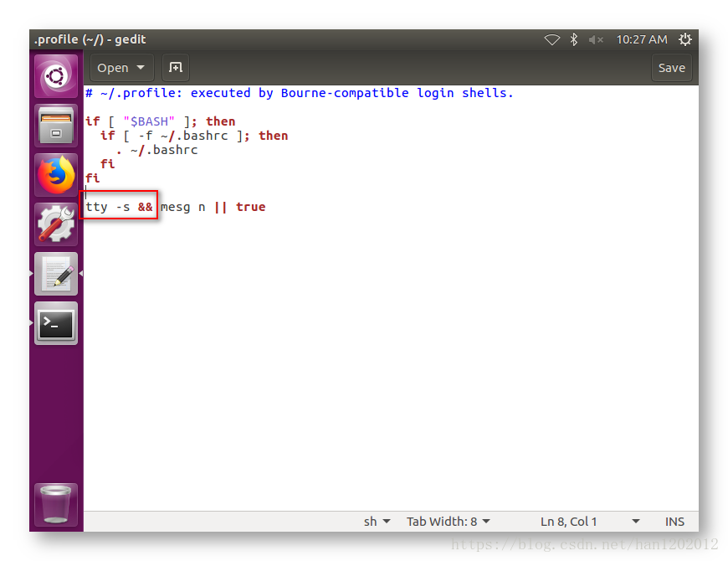
Task: Open the Terminal from the dock
Action: [x=56, y=323]
